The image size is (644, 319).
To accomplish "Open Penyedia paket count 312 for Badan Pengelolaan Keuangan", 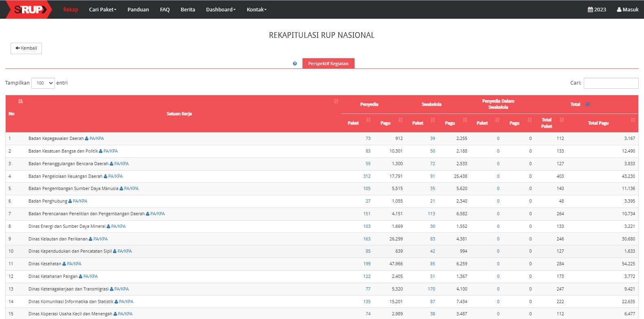I will (367, 176).
